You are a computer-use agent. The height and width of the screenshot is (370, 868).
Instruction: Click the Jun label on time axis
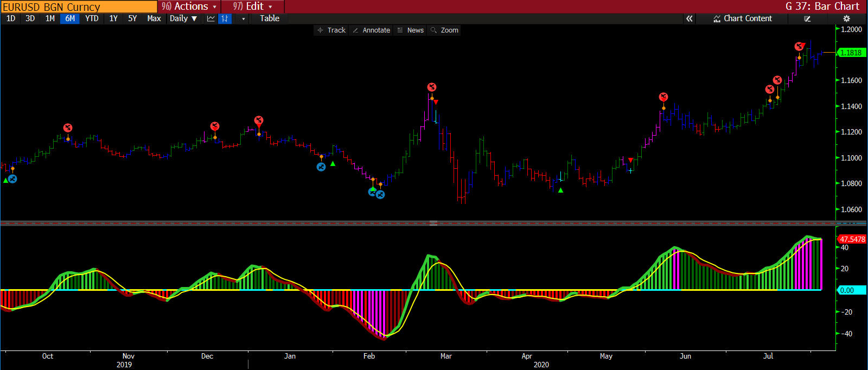coord(685,356)
